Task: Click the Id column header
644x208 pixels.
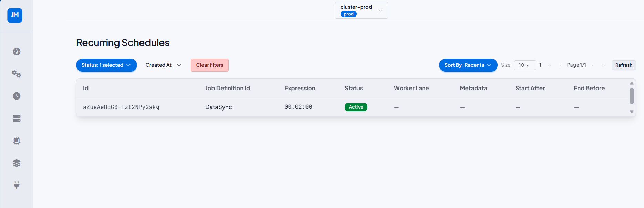Action: [86, 88]
